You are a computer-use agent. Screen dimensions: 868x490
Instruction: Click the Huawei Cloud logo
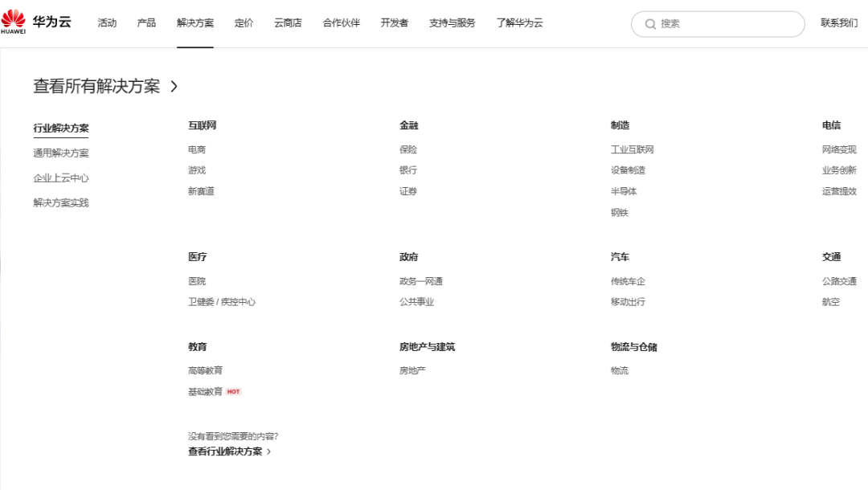point(36,22)
